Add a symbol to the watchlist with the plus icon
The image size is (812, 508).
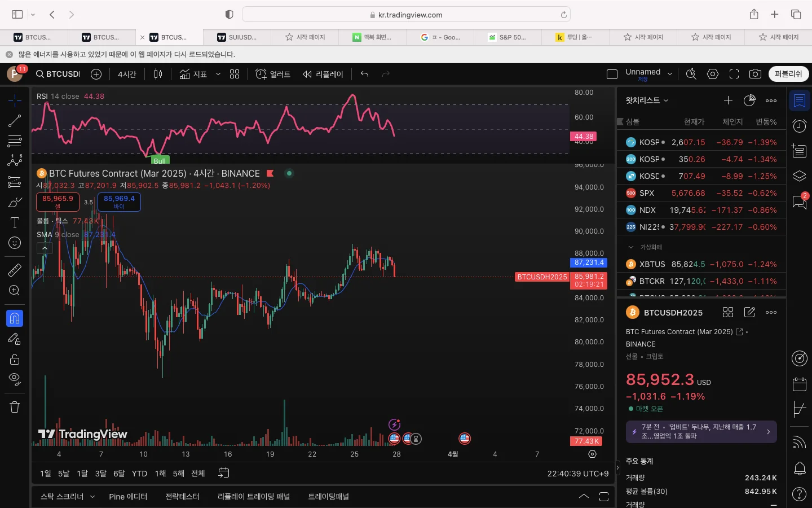[728, 100]
